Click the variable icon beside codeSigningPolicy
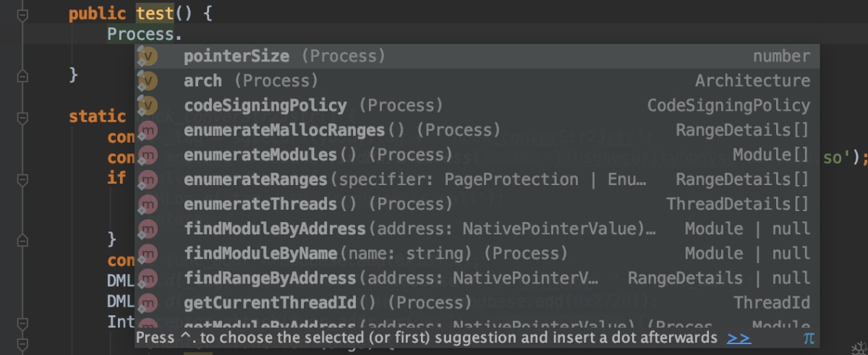 tap(148, 106)
